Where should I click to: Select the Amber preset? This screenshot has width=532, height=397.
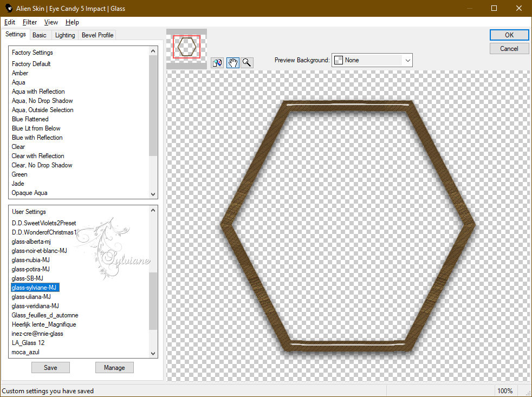click(x=20, y=73)
